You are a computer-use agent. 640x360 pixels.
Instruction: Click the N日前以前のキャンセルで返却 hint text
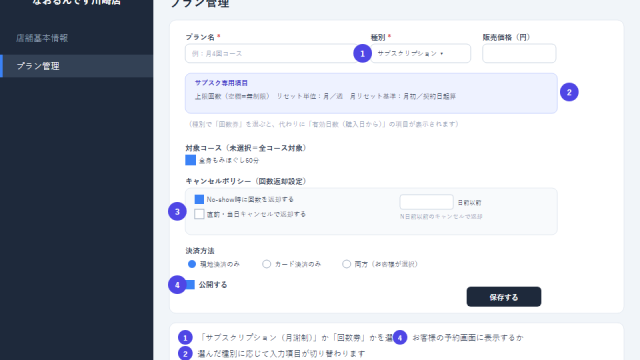coord(441,216)
